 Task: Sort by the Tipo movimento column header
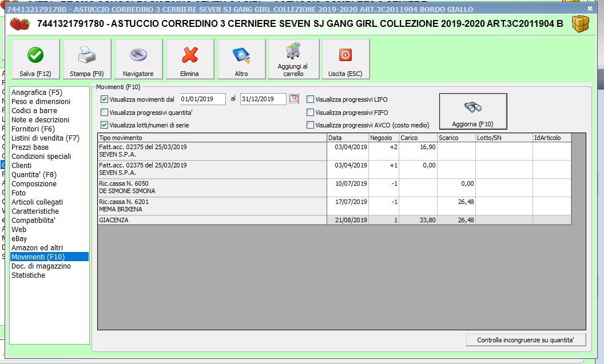tap(212, 138)
